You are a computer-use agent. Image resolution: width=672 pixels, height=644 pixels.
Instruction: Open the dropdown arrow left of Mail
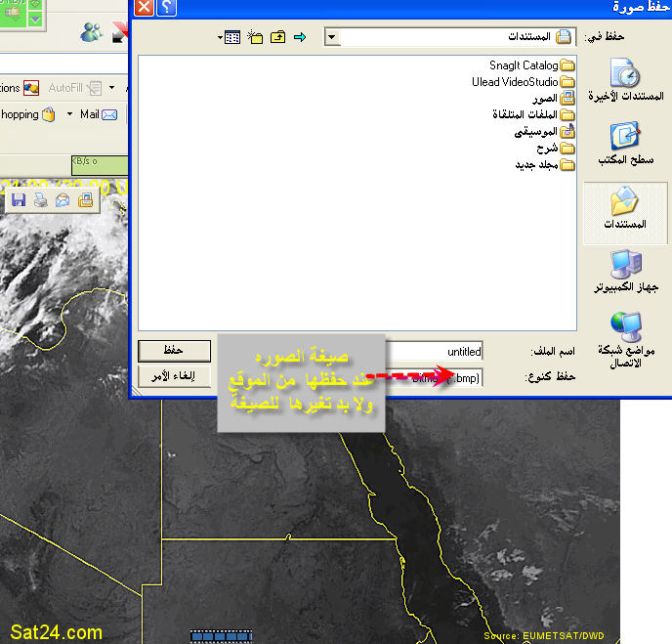(69, 114)
